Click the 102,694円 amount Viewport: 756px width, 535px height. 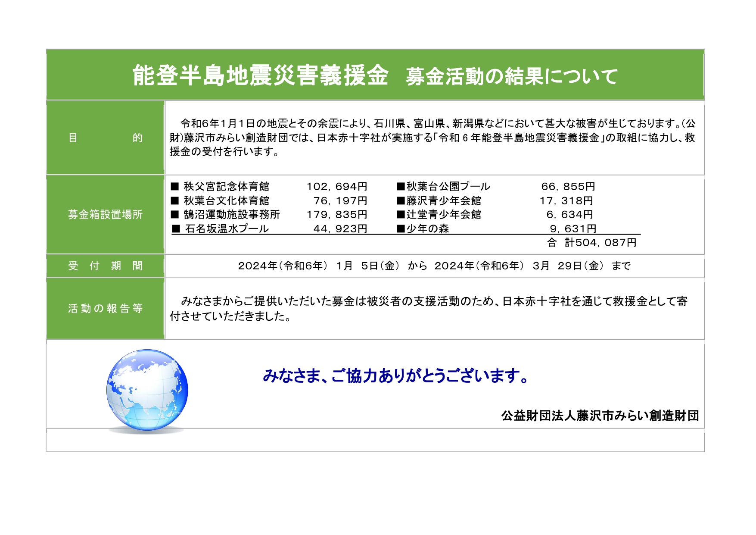tap(336, 187)
